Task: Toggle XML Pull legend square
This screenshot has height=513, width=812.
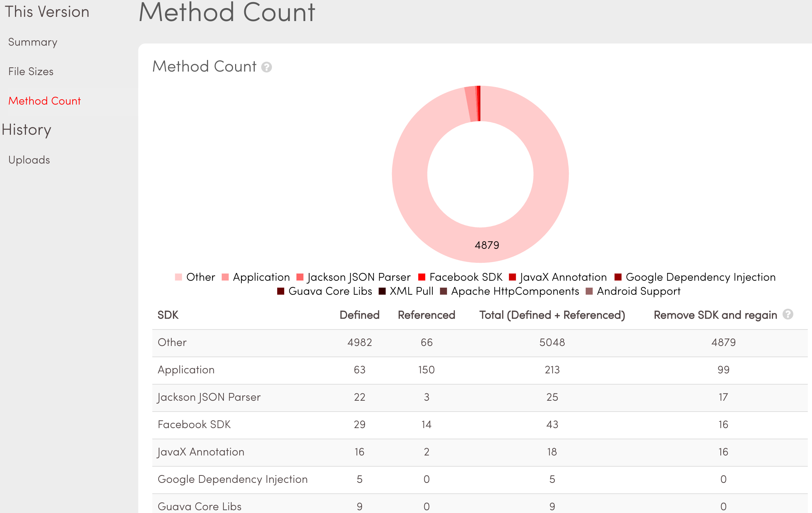Action: [382, 291]
